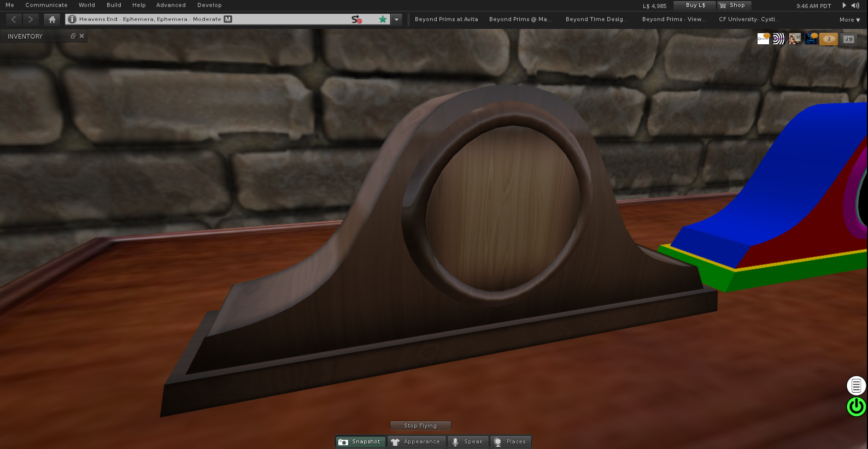
Task: Click the Stop Flying button
Action: [420, 426]
